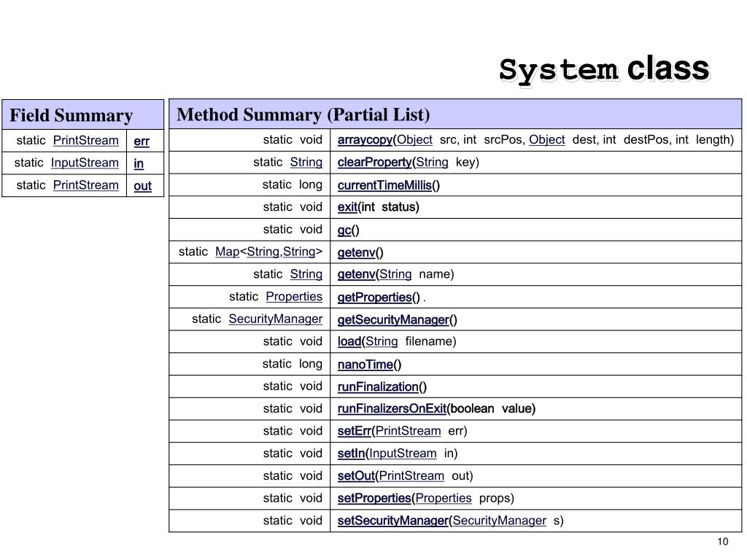
Task: Open the runFinalization method link
Action: tap(378, 387)
